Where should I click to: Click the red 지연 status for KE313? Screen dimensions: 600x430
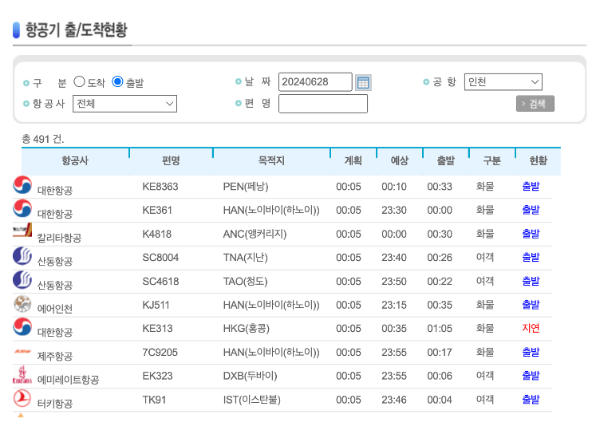click(531, 328)
